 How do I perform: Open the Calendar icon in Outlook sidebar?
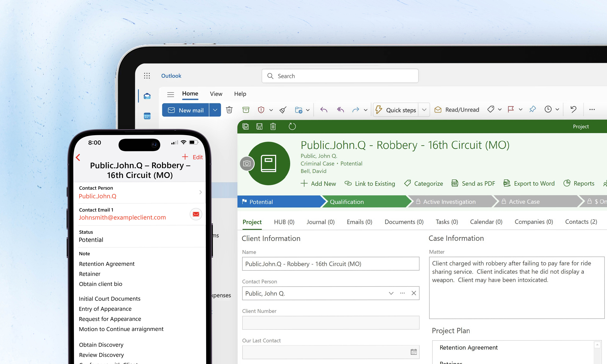147,116
